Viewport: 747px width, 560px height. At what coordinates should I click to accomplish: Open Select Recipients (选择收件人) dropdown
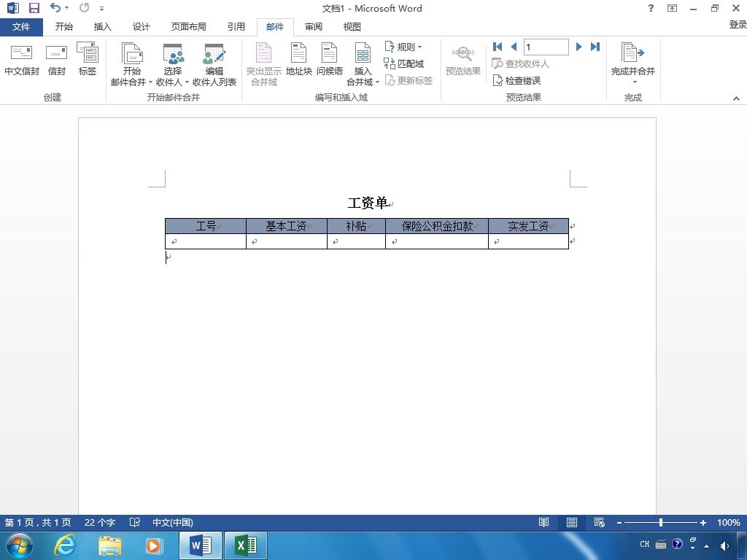tap(172, 64)
